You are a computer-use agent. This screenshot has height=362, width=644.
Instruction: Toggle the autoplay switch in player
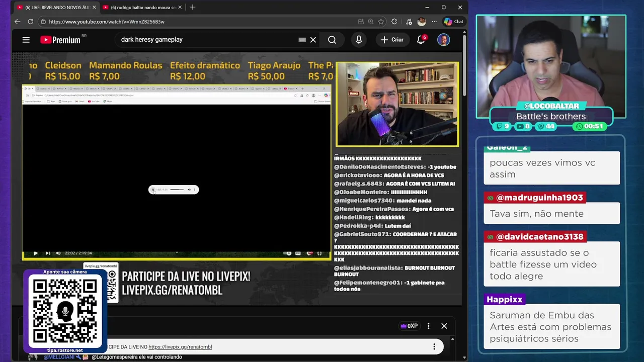[x=288, y=253]
